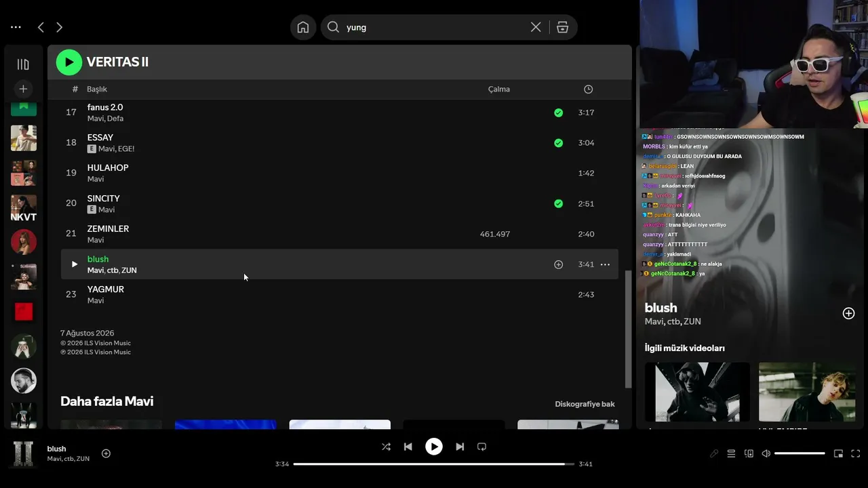This screenshot has height=488, width=868.
Task: Open the miniplayer
Action: [838, 453]
